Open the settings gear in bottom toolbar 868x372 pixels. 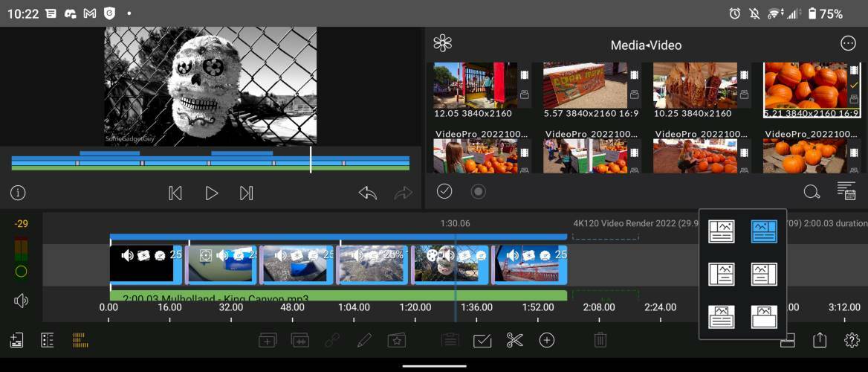click(852, 340)
